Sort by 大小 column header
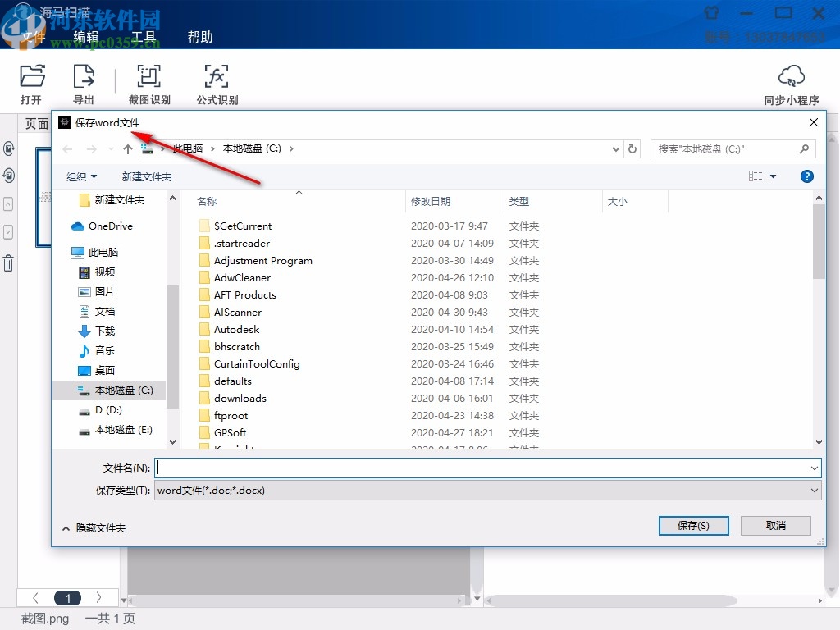 617,202
